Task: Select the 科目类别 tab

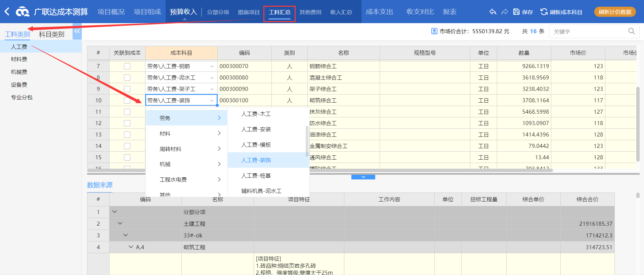Action: click(x=51, y=34)
